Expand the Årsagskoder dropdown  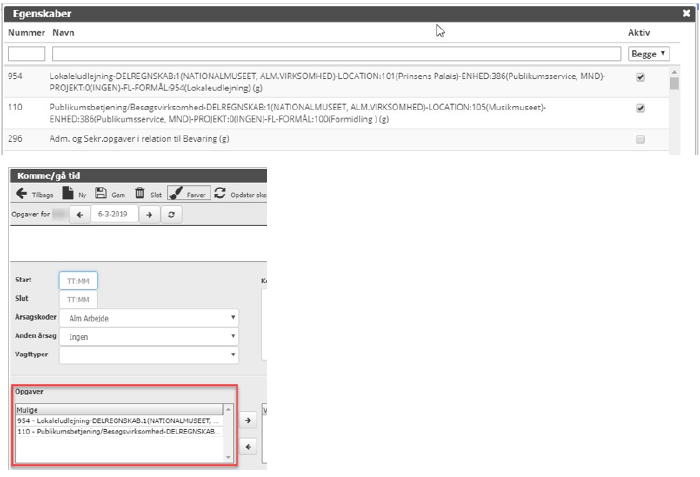149,317
